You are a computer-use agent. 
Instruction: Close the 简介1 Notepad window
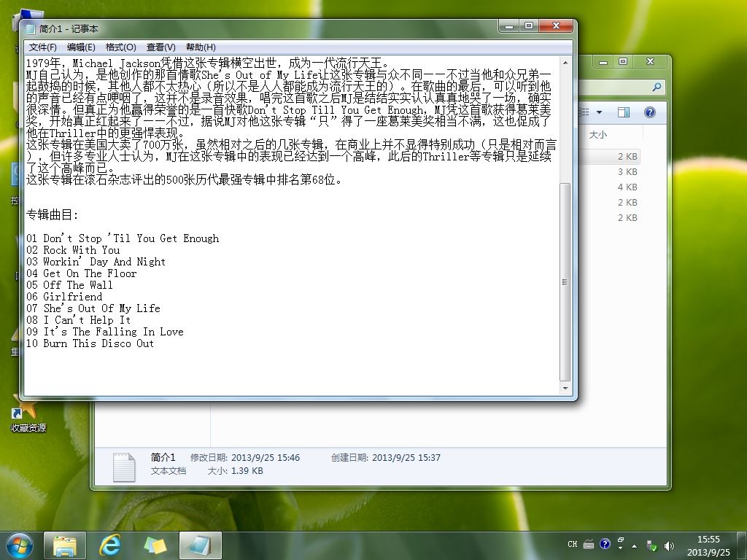point(556,26)
